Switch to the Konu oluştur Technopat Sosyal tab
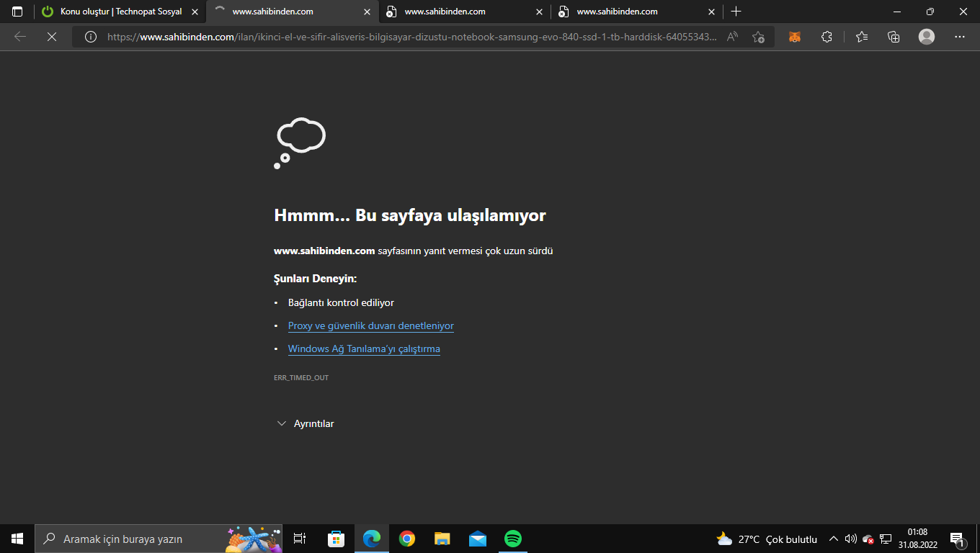 click(120, 12)
